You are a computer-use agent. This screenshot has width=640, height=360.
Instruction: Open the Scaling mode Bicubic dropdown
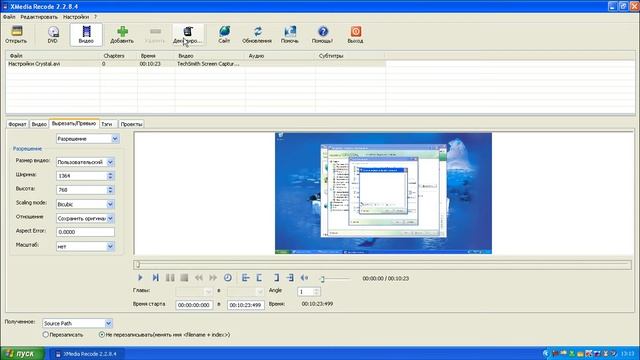tap(110, 204)
